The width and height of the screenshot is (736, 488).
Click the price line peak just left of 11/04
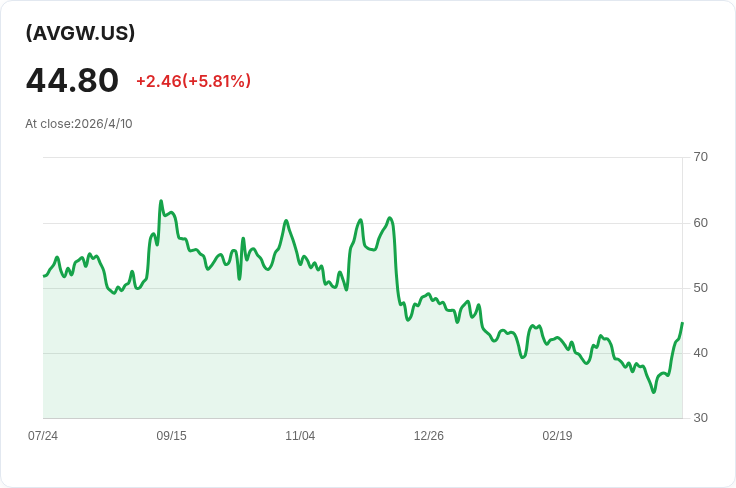(x=286, y=221)
